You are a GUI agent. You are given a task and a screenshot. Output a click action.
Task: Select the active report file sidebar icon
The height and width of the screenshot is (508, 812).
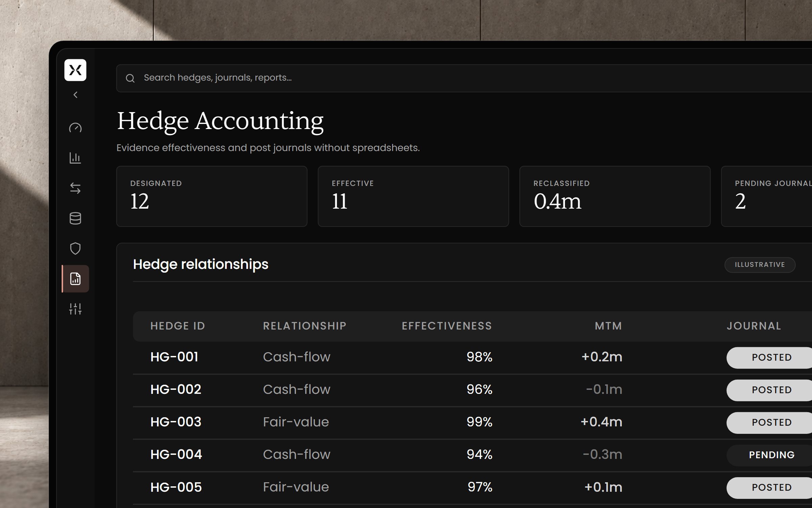(x=75, y=279)
